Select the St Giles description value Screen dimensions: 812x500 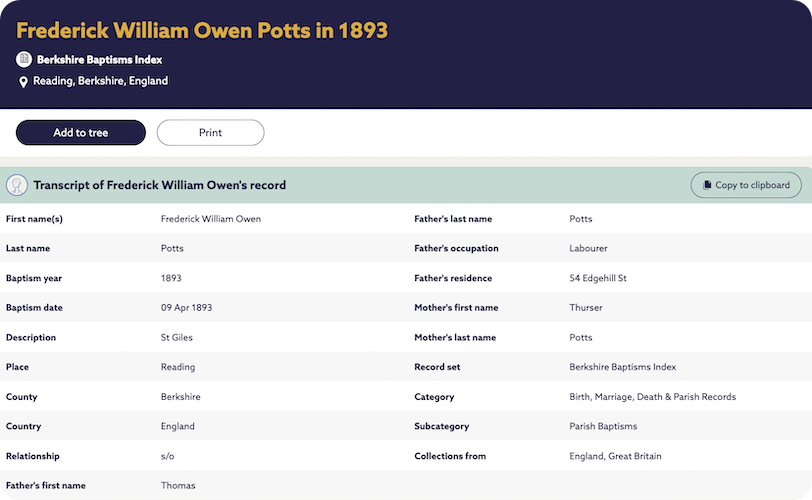(177, 338)
